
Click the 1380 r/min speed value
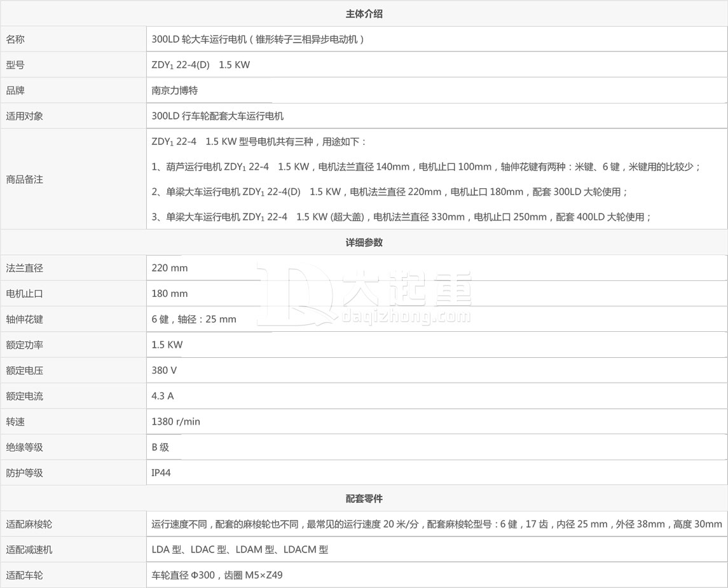point(175,421)
